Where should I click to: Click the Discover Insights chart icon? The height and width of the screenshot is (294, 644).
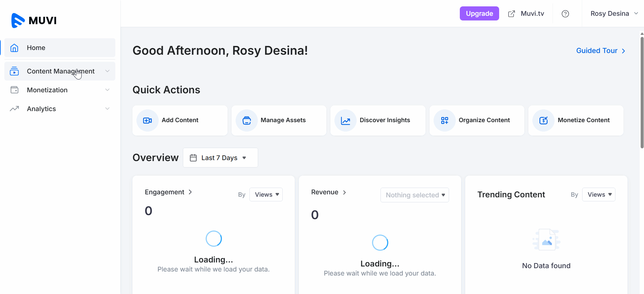(346, 120)
